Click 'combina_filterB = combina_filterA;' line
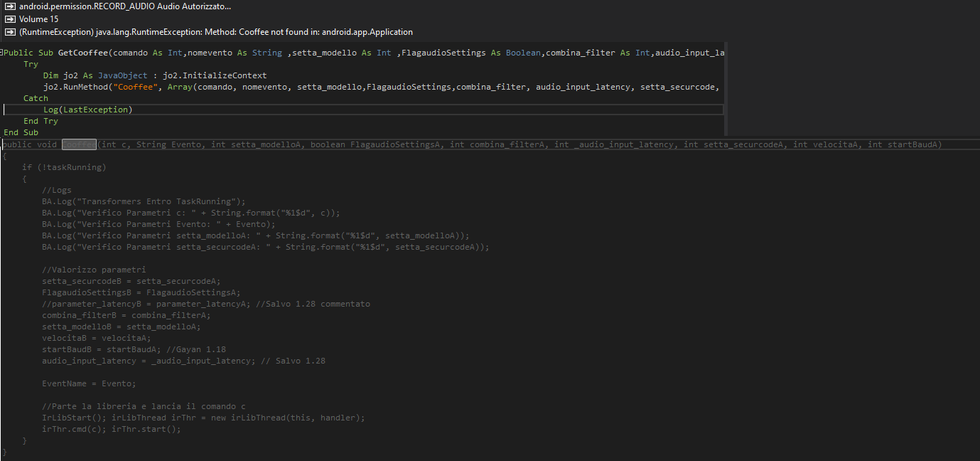The width and height of the screenshot is (980, 461). click(126, 315)
